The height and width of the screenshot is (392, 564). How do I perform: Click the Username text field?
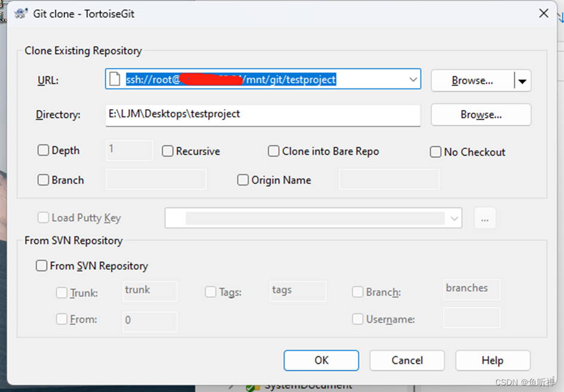[x=472, y=317]
